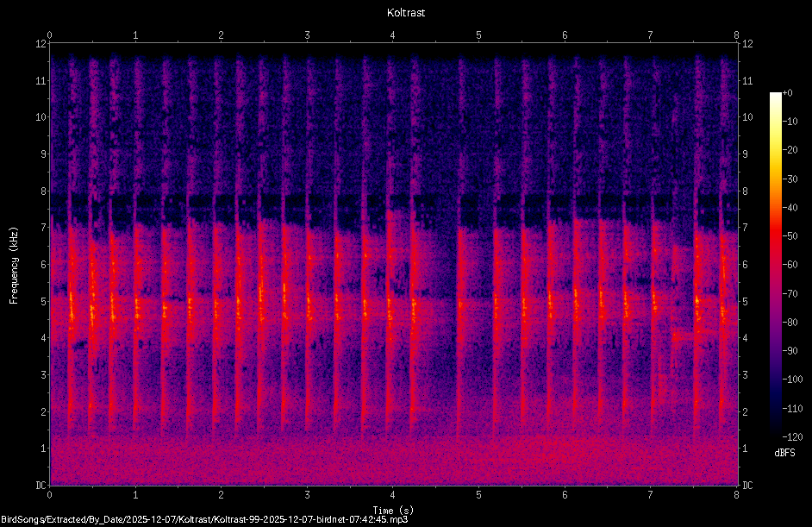Click the -30 label on color scale

(x=790, y=179)
